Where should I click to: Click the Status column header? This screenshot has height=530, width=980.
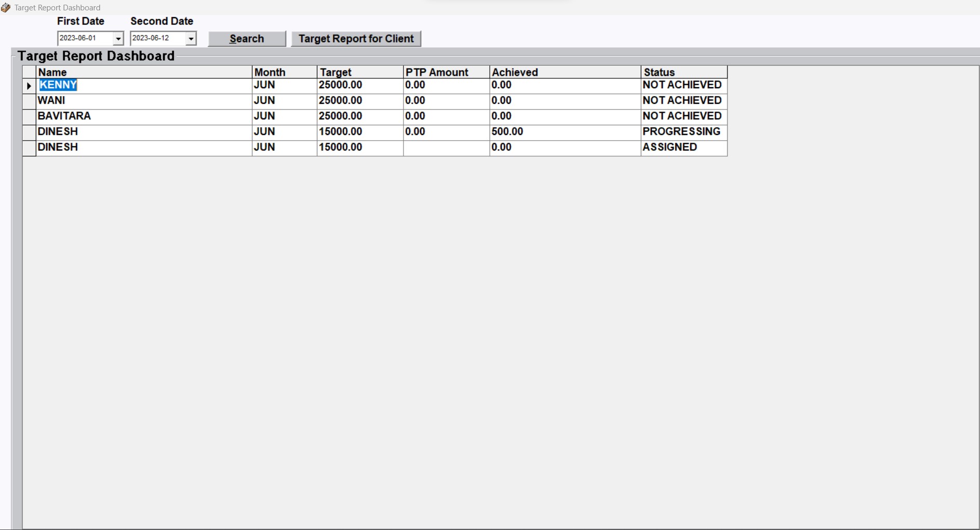683,72
